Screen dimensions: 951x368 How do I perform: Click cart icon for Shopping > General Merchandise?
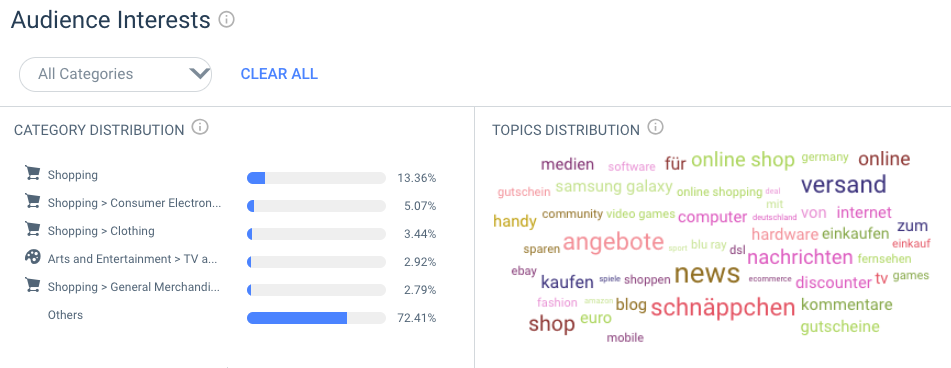(x=32, y=285)
